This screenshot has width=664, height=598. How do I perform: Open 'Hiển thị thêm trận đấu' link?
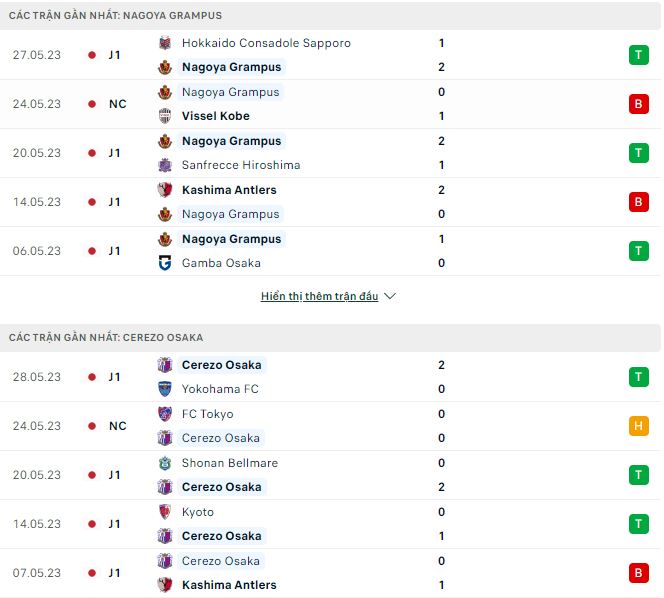click(x=319, y=297)
